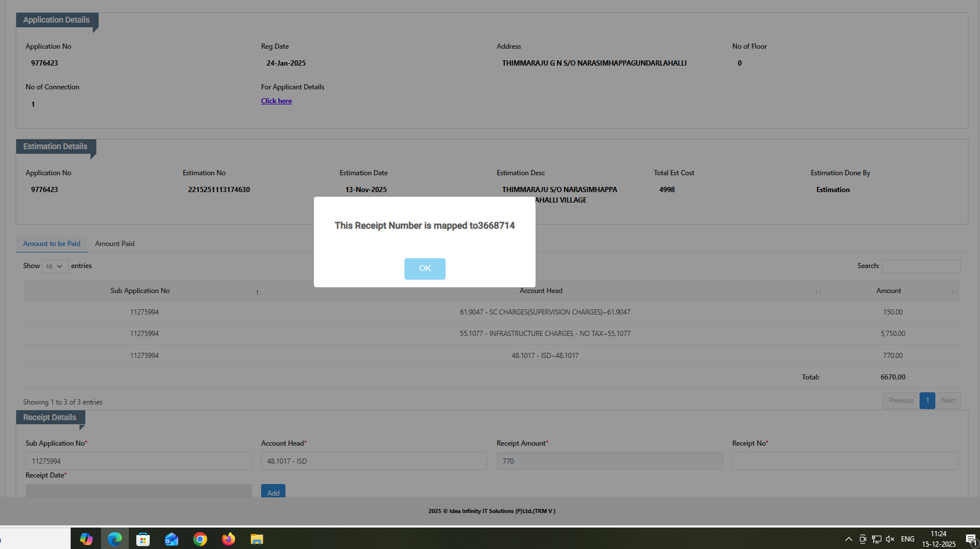Switch to the Amount Paid tab

(x=115, y=244)
